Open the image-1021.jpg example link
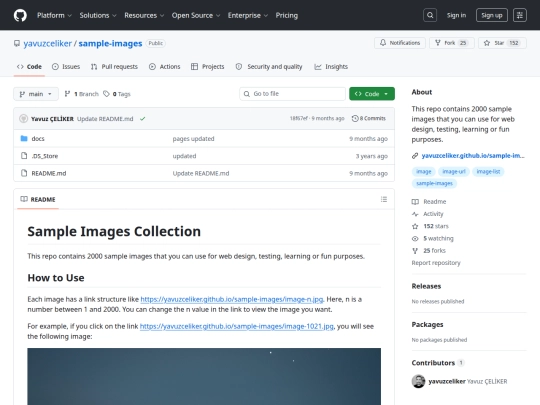Viewport: 540px width, 405px height. [x=237, y=326]
